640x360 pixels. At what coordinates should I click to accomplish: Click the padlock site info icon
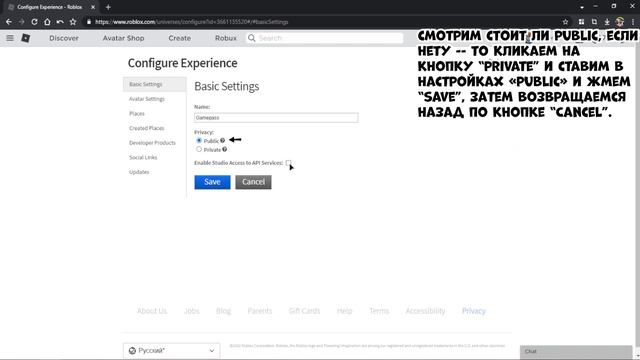point(89,22)
